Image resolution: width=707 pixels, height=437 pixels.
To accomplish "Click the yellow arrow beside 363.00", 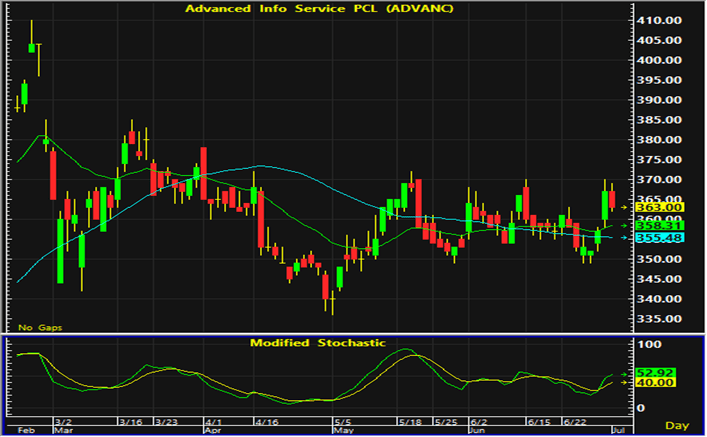I will 624,207.
